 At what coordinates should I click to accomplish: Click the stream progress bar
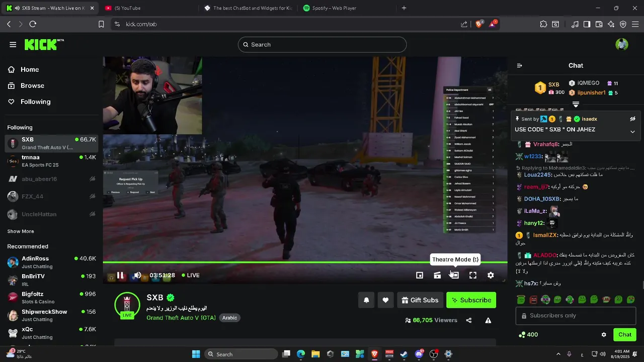point(305,262)
